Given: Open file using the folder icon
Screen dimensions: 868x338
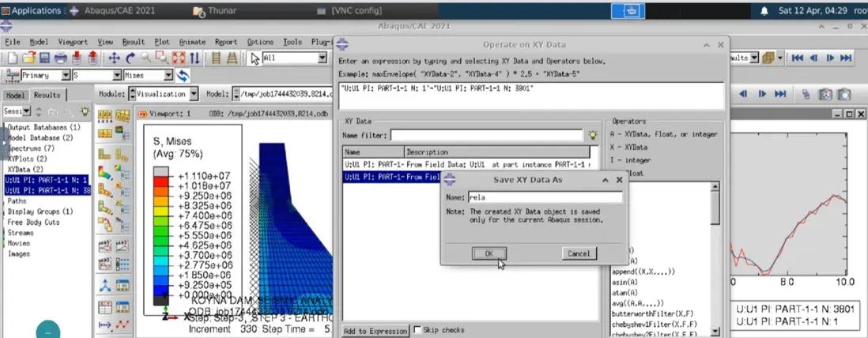Looking at the screenshot, I should 28,59.
